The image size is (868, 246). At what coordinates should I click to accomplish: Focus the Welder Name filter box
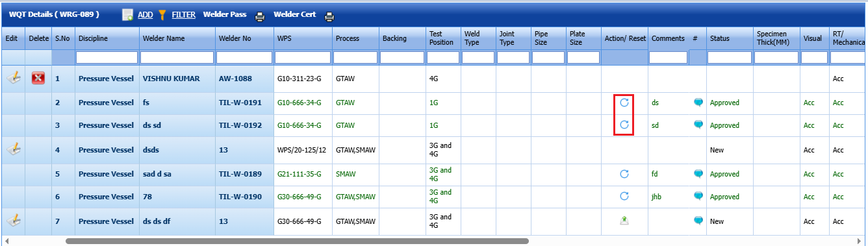[177, 58]
